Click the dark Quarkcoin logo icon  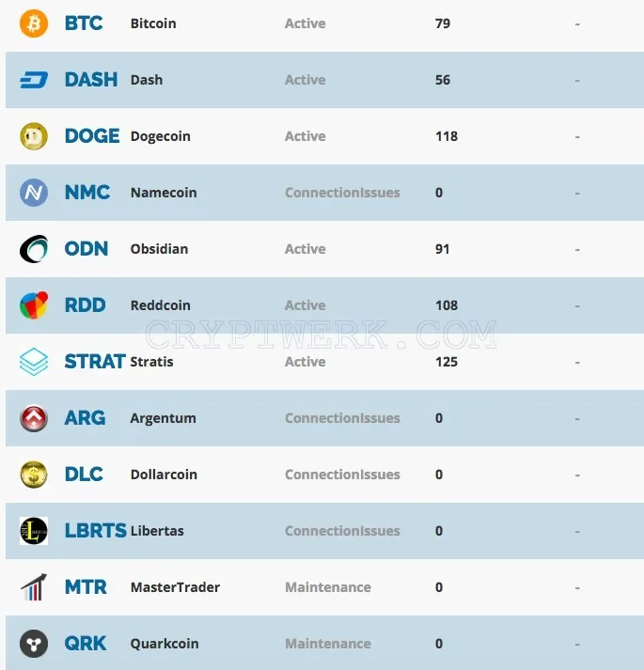pyautogui.click(x=34, y=644)
